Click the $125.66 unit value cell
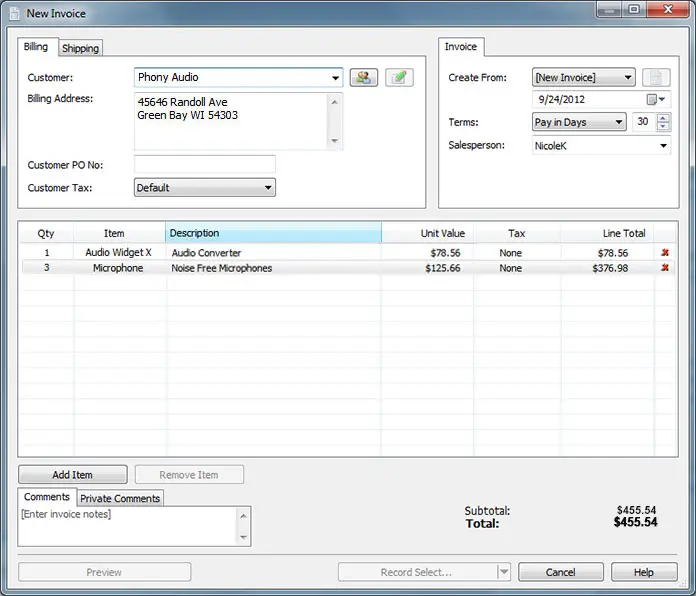 [x=427, y=268]
